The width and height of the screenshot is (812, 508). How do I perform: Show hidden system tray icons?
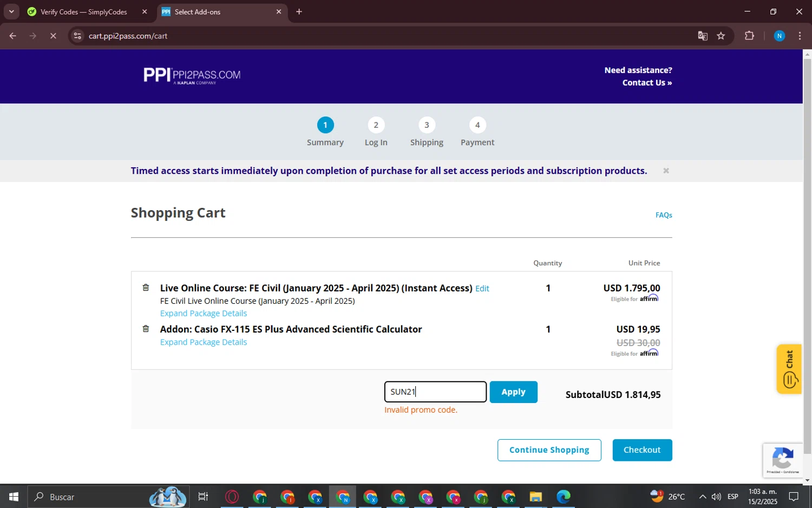[x=702, y=497]
